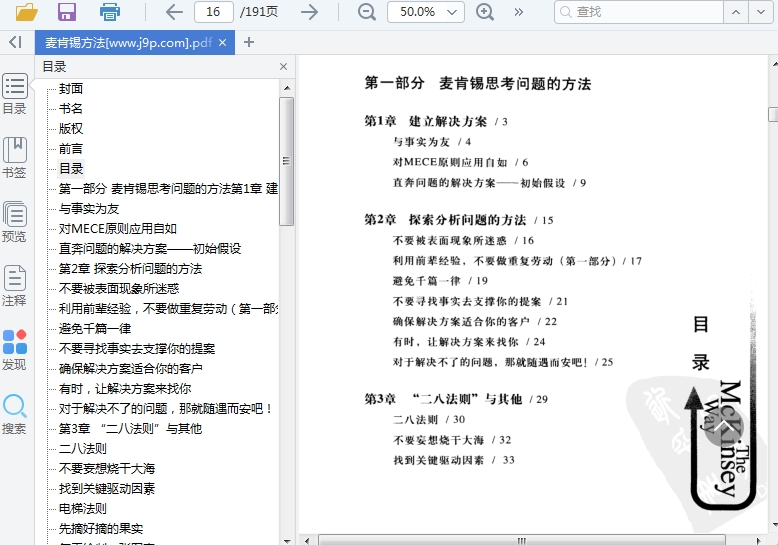Jump to 利用前辈经验 outline entry

[x=168, y=309]
